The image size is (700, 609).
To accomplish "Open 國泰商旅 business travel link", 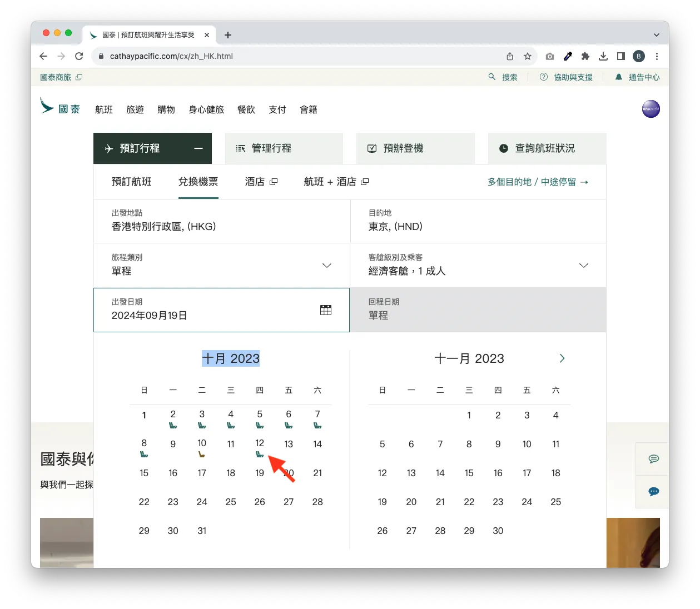I will [x=61, y=77].
